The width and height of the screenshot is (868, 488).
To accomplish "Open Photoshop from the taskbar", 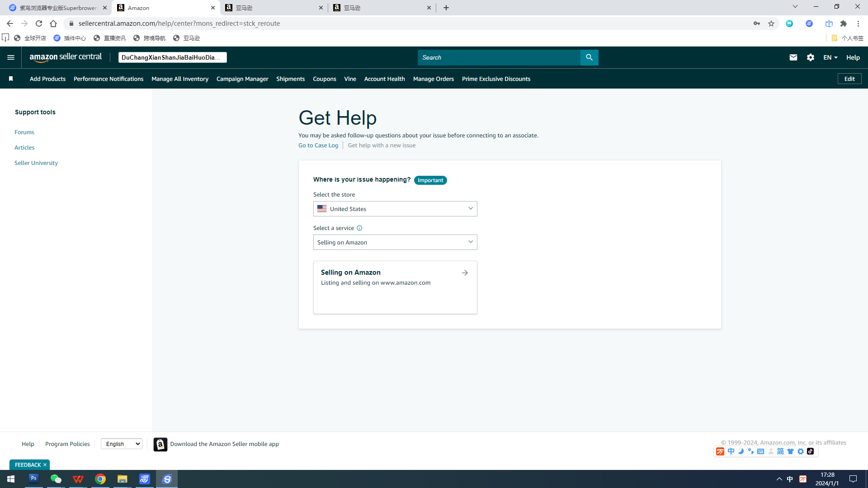I will coord(33,479).
